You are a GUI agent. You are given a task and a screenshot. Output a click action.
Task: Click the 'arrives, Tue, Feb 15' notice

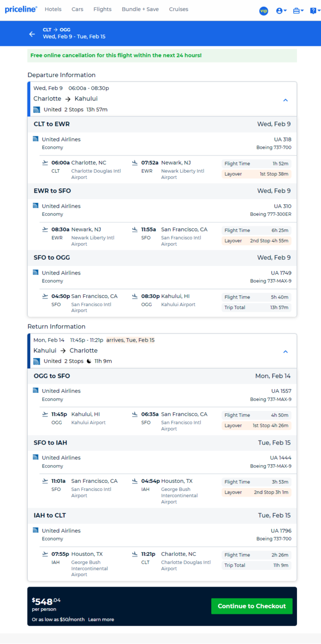coord(130,340)
